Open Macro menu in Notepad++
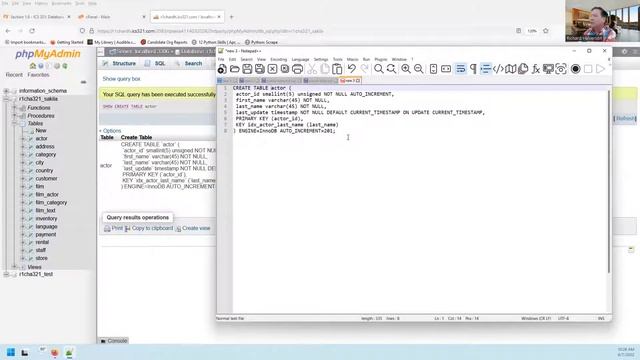 352,59
